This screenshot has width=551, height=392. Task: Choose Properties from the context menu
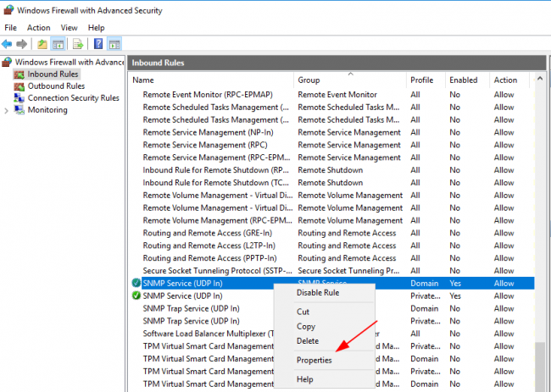tap(314, 360)
